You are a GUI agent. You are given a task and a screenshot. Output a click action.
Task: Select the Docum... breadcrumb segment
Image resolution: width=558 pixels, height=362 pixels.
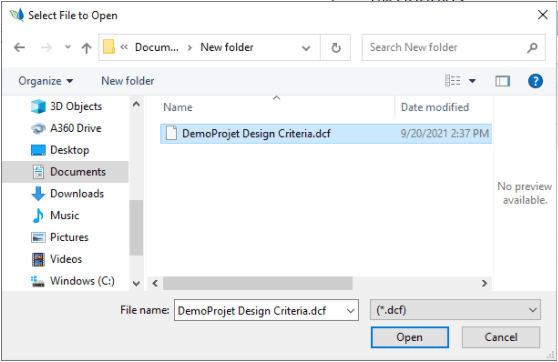pyautogui.click(x=157, y=47)
